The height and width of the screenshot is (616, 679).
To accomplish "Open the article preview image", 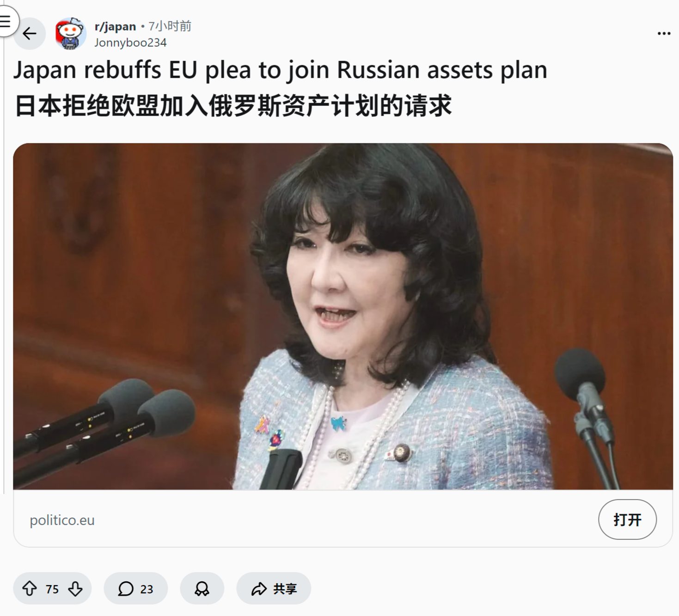I will click(x=343, y=316).
